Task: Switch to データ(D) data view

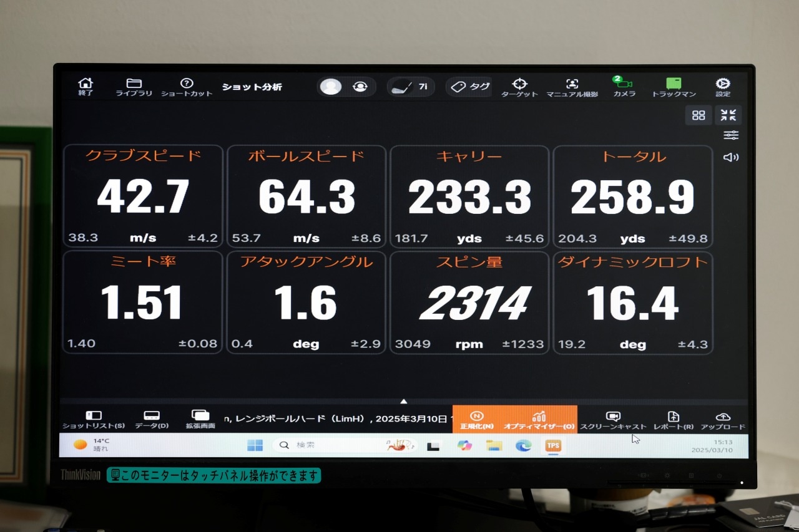Action: 151,419
